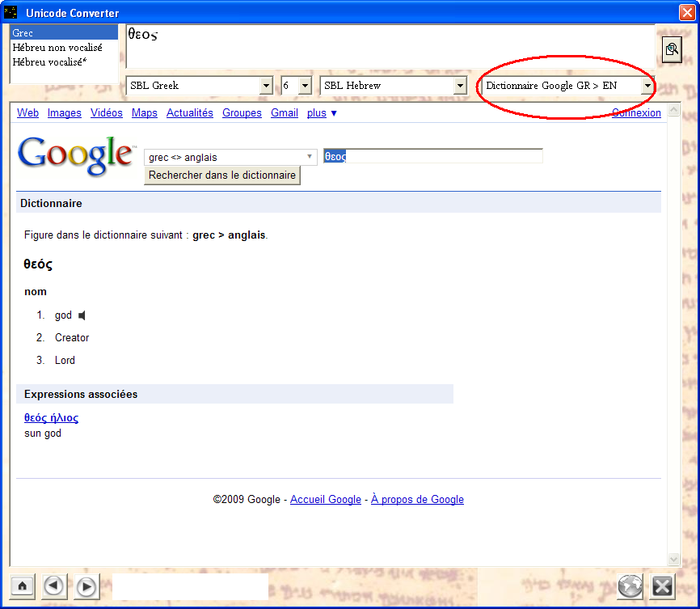Click the sun god translation text
This screenshot has height=609, width=700.
[43, 433]
